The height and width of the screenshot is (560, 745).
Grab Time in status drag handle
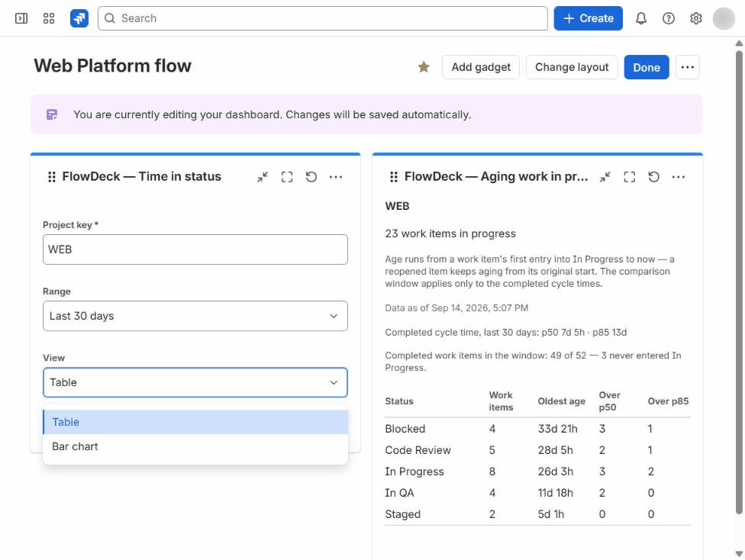tap(52, 177)
